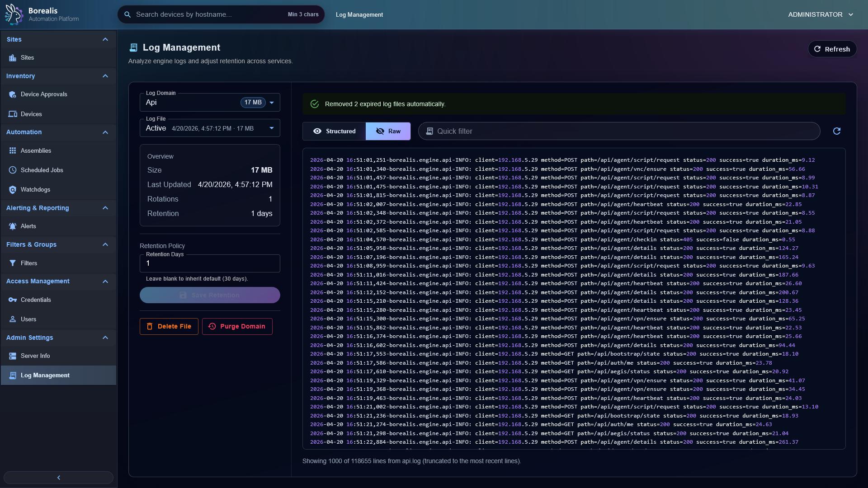The height and width of the screenshot is (488, 868).
Task: Collapse the Sites section
Action: tap(105, 39)
